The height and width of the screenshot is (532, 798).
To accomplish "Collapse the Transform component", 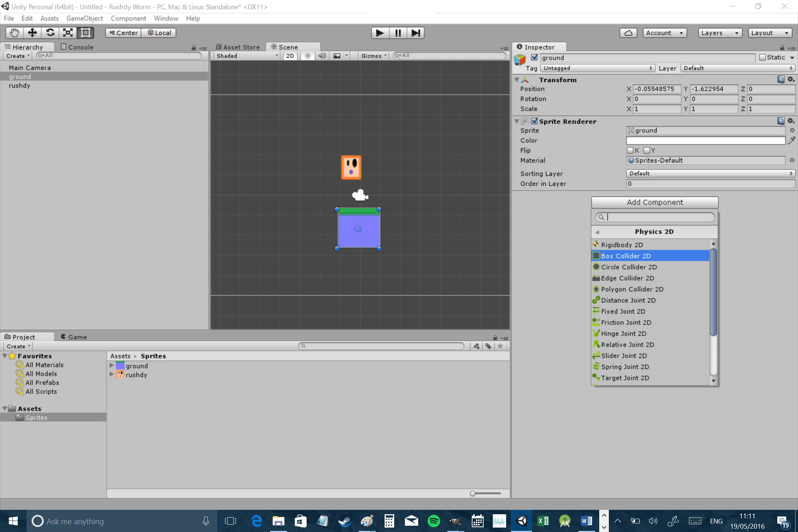I will [517, 80].
